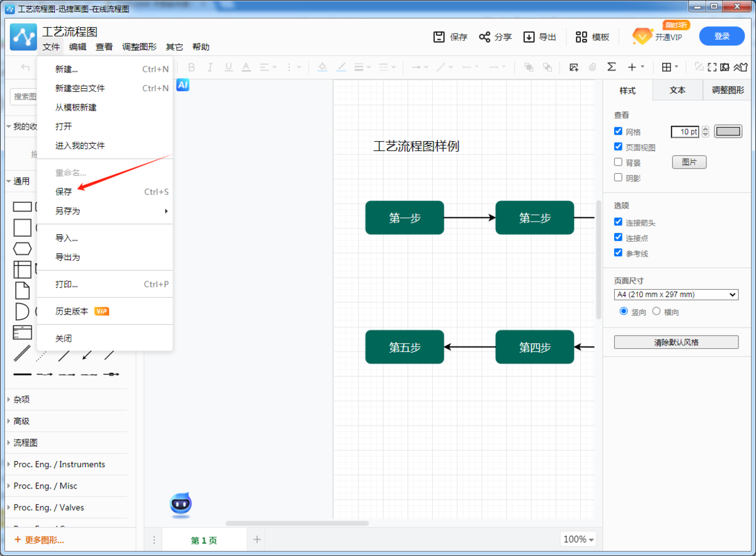Toggle italic text formatting

[x=210, y=67]
